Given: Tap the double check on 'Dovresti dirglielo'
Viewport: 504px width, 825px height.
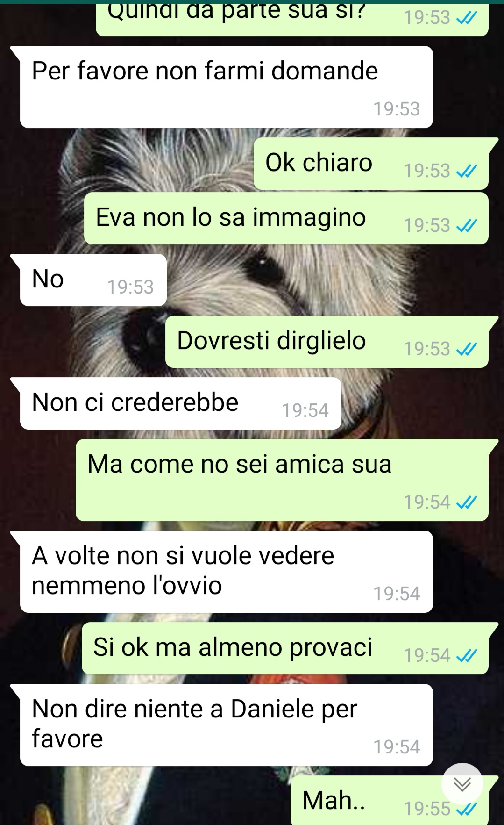Looking at the screenshot, I should [x=467, y=349].
